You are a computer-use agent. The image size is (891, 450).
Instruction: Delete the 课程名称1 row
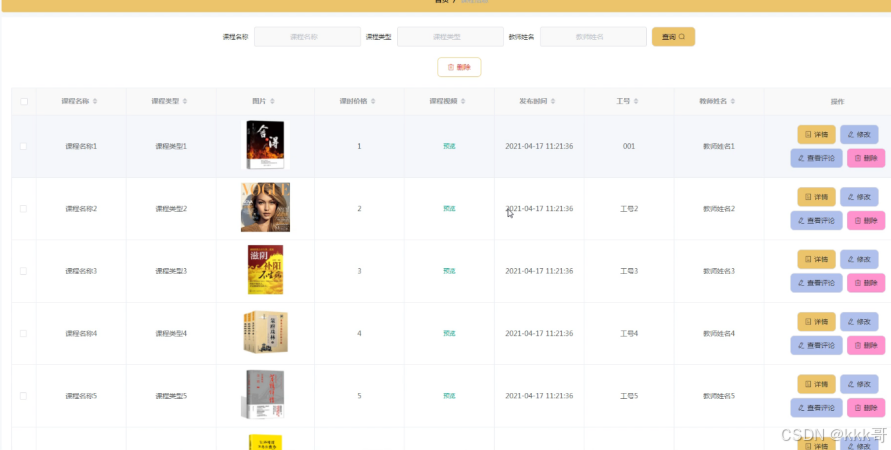click(x=866, y=158)
